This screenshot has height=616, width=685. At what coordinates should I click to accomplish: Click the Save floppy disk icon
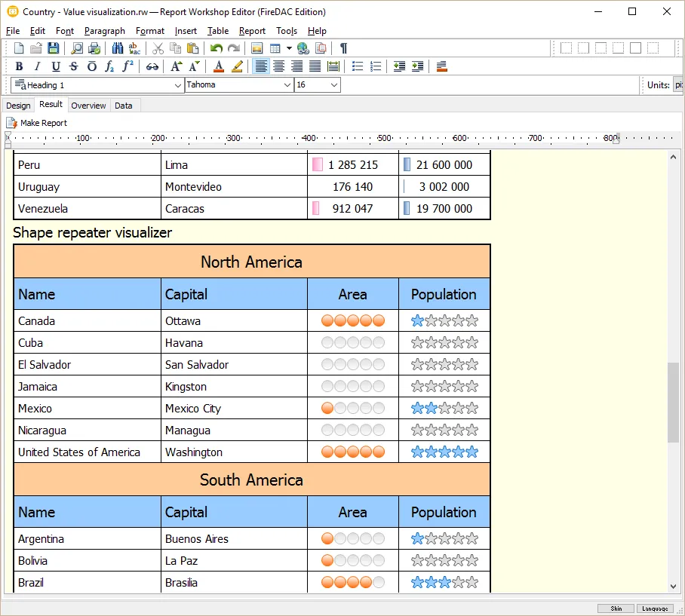(x=53, y=48)
